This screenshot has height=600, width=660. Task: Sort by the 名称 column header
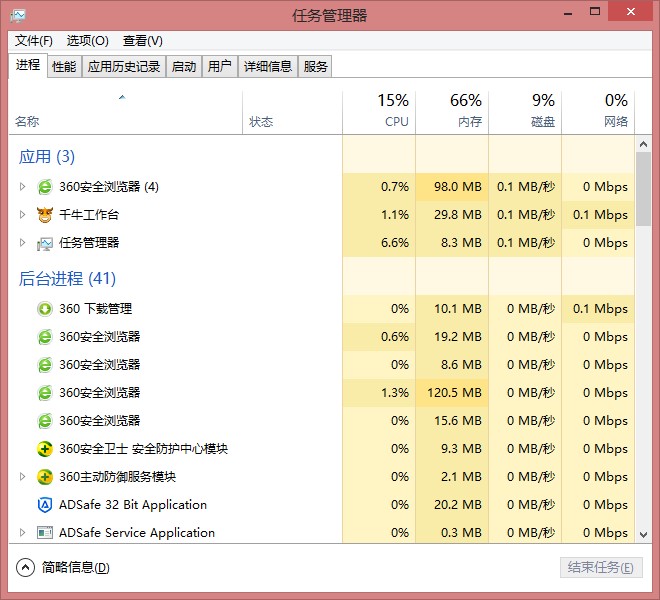pos(125,112)
